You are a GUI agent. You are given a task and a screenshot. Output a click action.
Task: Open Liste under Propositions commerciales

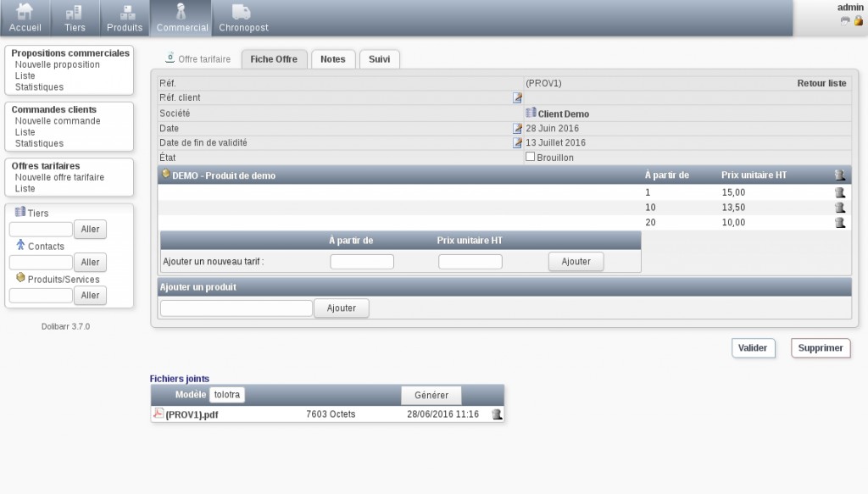click(25, 75)
